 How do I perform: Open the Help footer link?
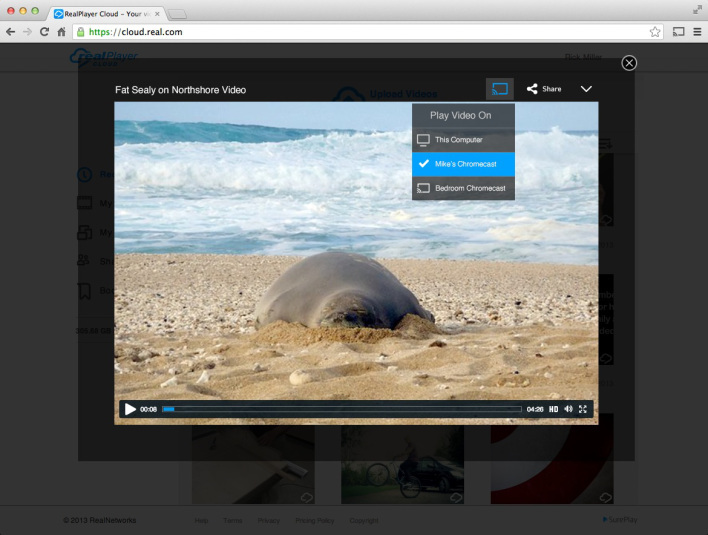(201, 521)
